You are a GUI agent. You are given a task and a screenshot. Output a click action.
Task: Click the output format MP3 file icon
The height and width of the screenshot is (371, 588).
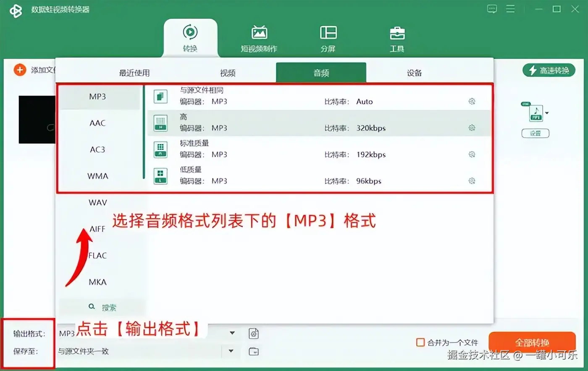pos(535,113)
